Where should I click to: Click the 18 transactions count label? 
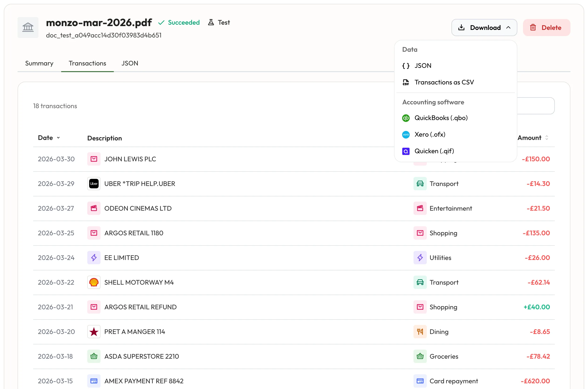[x=55, y=106]
